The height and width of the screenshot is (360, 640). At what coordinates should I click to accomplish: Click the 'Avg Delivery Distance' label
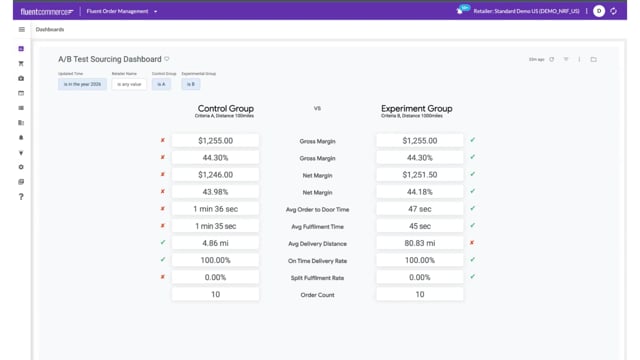coord(317,244)
